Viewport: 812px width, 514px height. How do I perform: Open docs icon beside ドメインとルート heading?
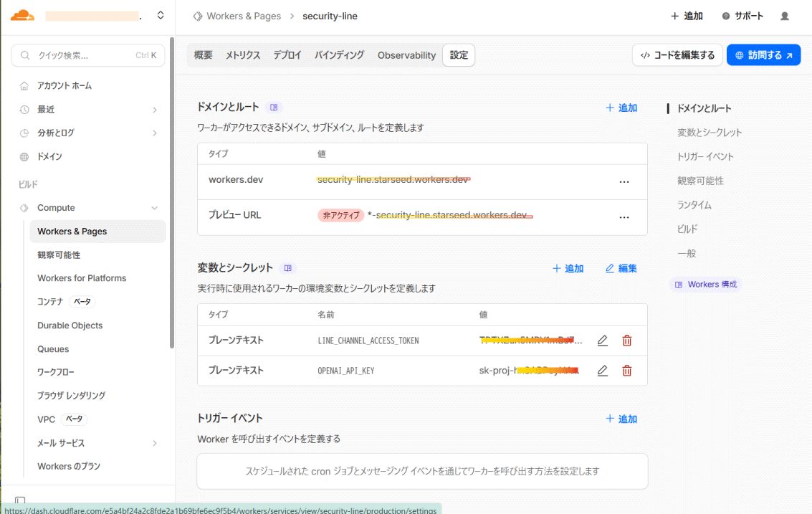[273, 108]
